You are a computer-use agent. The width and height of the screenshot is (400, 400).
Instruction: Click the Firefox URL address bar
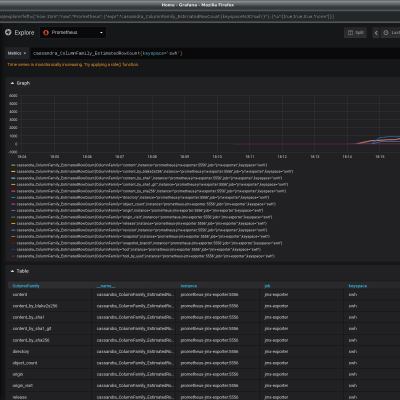(200, 16)
